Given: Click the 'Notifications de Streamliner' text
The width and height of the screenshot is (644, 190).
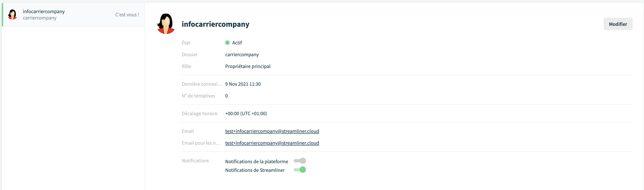Looking at the screenshot, I should pyautogui.click(x=255, y=170).
